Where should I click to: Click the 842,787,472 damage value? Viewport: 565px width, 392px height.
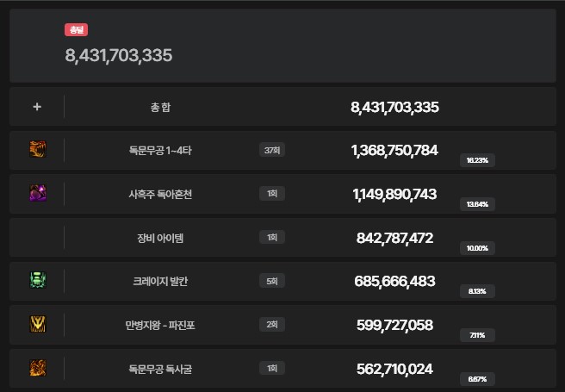point(394,238)
